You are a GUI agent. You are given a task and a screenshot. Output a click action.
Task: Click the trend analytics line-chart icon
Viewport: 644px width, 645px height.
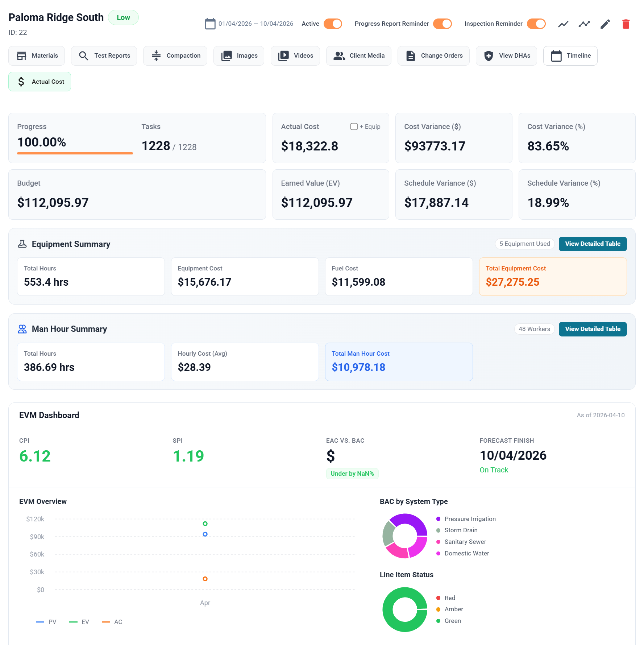click(x=563, y=24)
